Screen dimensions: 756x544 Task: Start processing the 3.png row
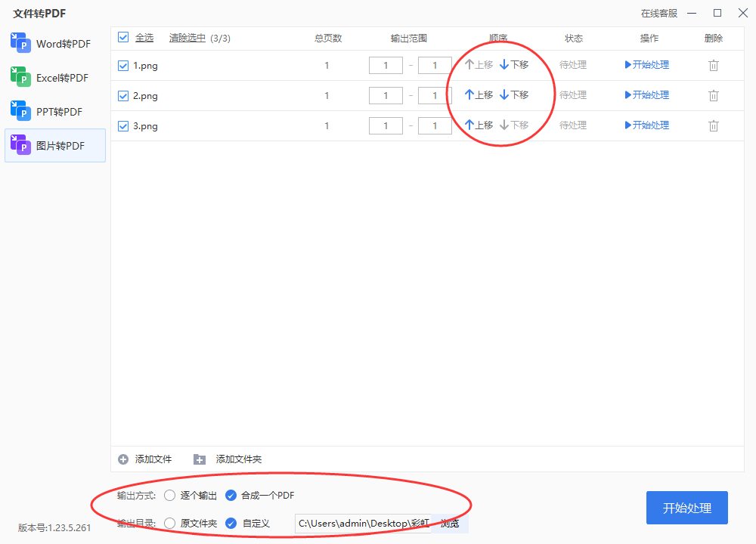(x=646, y=125)
